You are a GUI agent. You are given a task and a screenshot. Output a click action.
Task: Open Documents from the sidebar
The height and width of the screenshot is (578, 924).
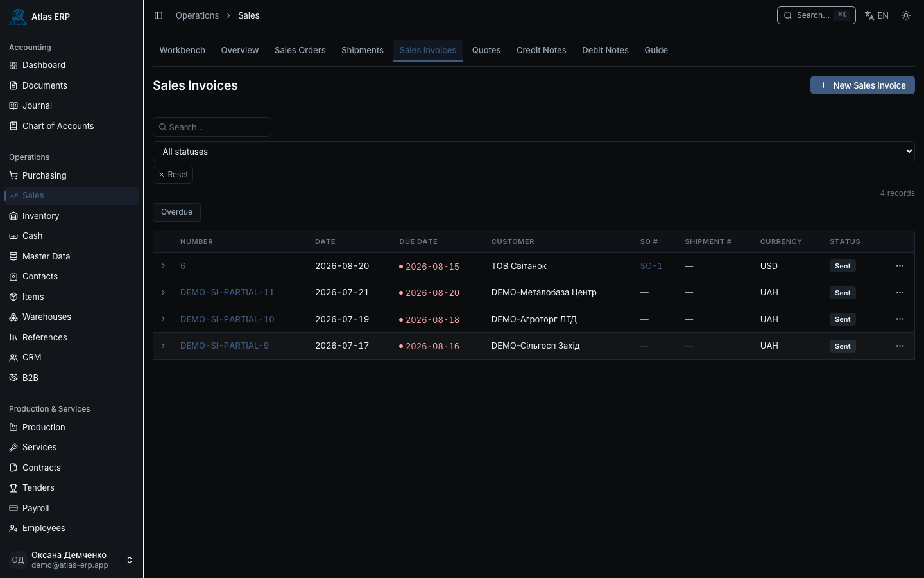click(x=71, y=85)
